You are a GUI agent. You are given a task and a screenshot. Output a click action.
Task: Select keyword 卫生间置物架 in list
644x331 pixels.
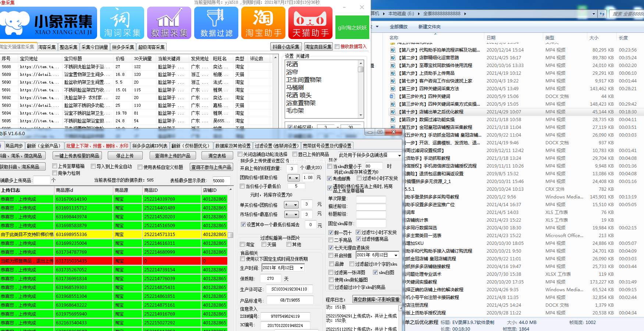304,80
